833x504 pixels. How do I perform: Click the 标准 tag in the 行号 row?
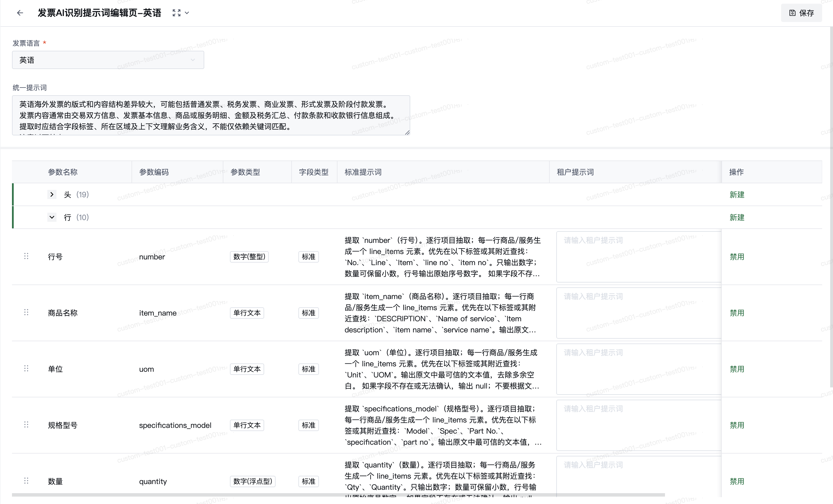click(308, 257)
